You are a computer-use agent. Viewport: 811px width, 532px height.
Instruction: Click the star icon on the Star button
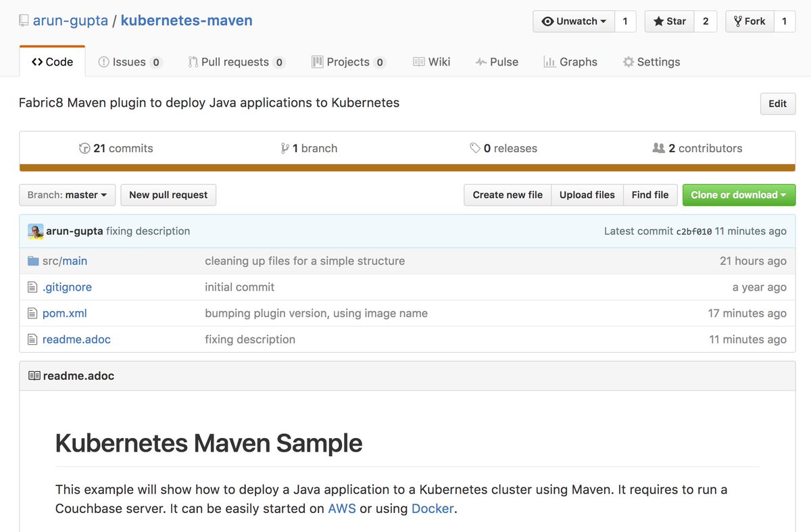pos(658,22)
